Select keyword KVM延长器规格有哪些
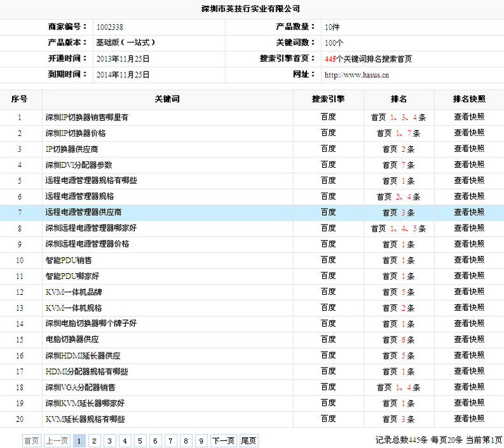The image size is (504, 448). click(x=85, y=419)
